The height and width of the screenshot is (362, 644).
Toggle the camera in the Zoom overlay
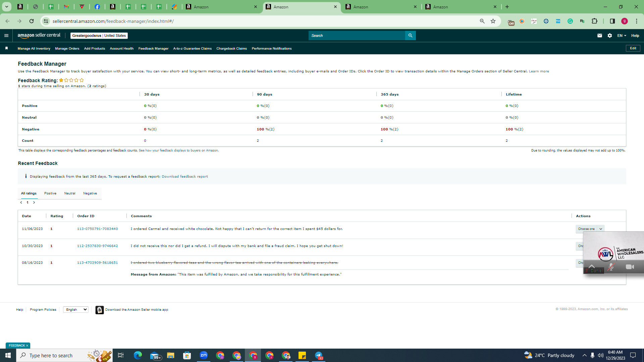(630, 267)
